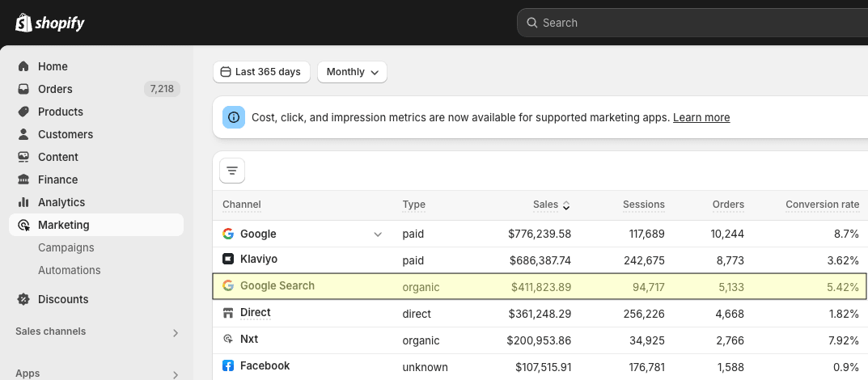The width and height of the screenshot is (868, 380).
Task: Click the Channel column header
Action: (x=241, y=205)
